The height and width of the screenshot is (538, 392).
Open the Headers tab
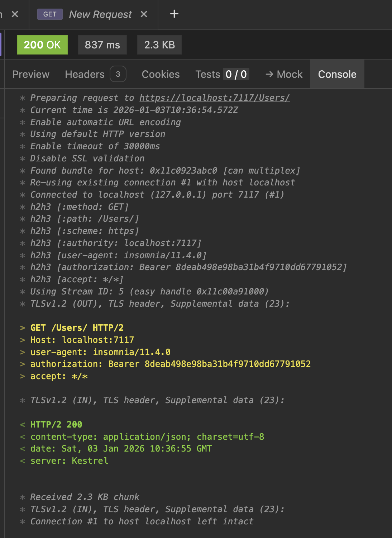click(x=85, y=74)
